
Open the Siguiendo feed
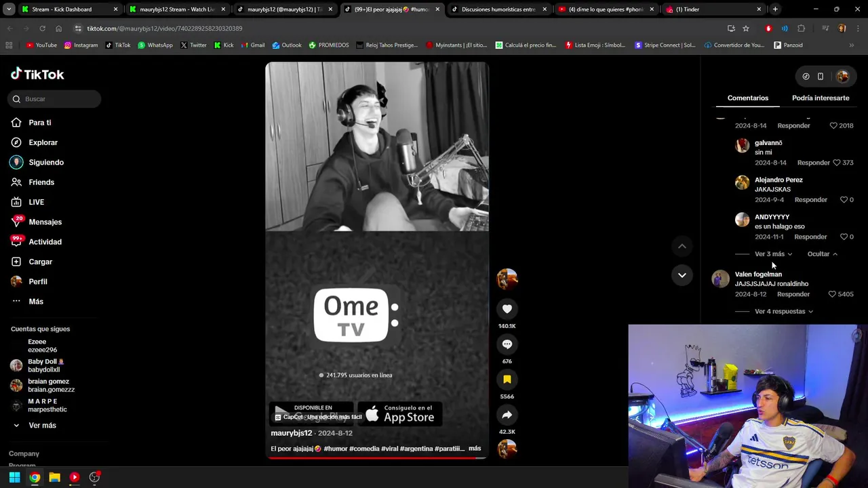(37, 163)
